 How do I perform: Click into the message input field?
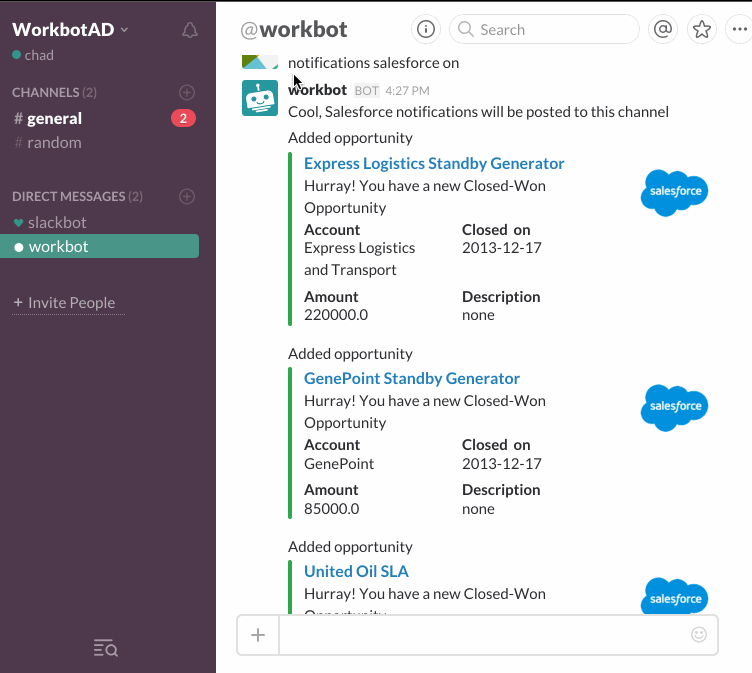(484, 635)
